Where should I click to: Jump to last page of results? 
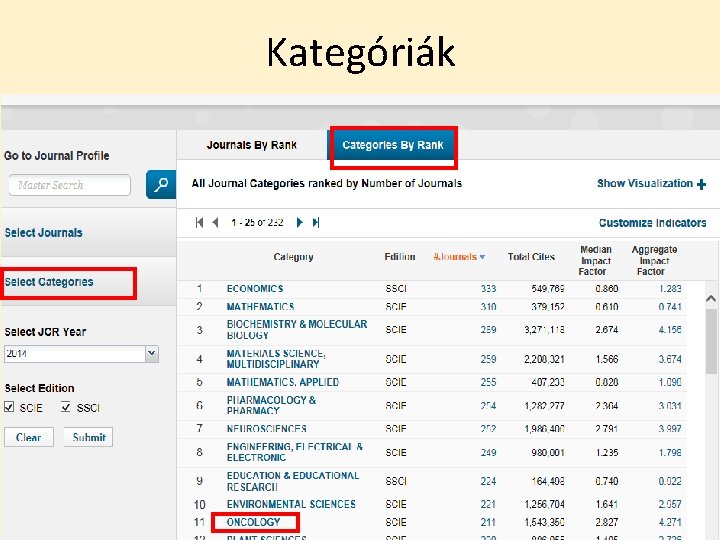(x=316, y=223)
